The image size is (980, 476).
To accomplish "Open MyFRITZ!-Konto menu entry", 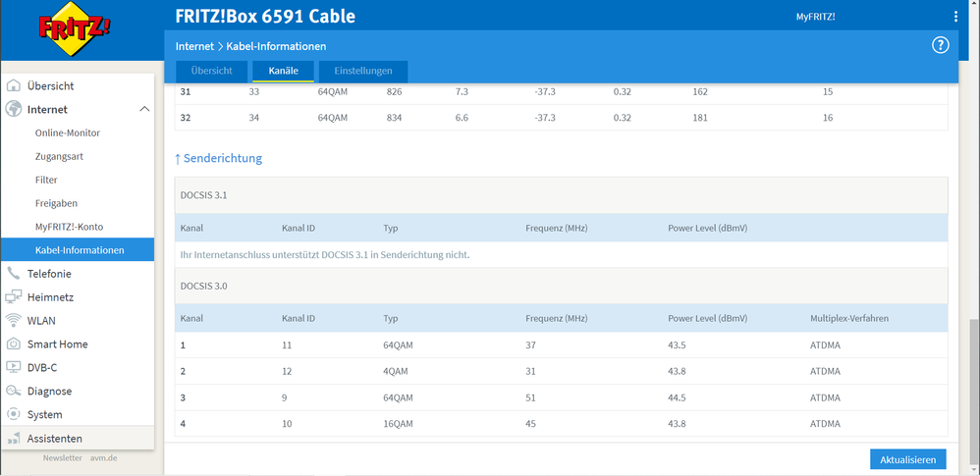I will (69, 227).
